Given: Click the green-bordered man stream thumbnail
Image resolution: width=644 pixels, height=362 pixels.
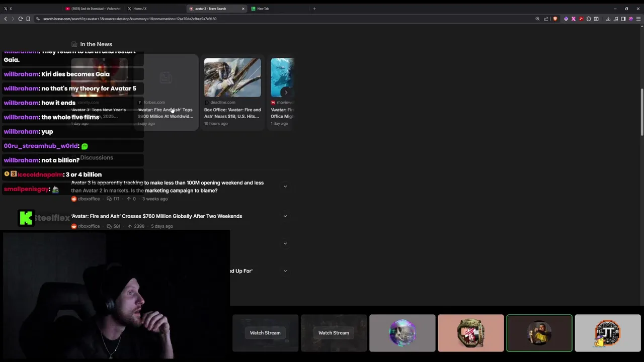Looking at the screenshot, I should (539, 333).
